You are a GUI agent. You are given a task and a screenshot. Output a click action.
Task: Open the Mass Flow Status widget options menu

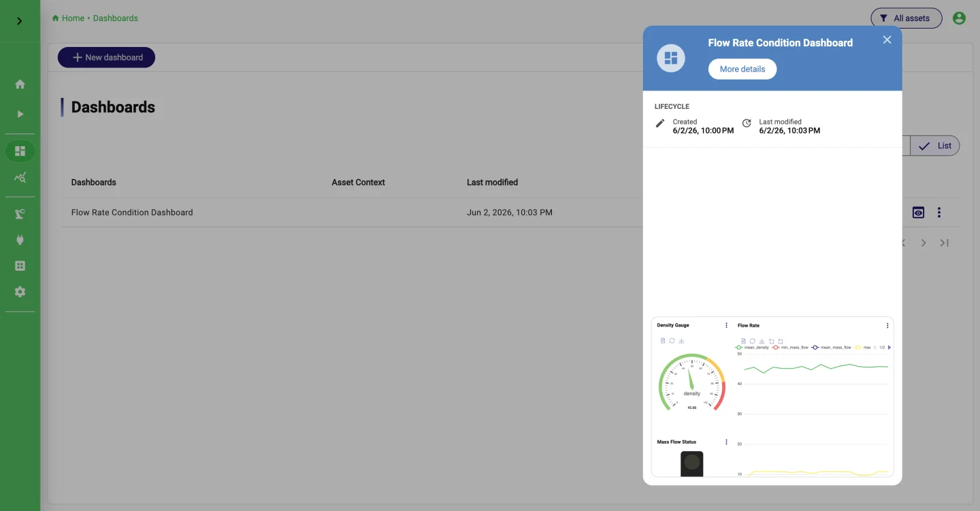[x=727, y=442]
